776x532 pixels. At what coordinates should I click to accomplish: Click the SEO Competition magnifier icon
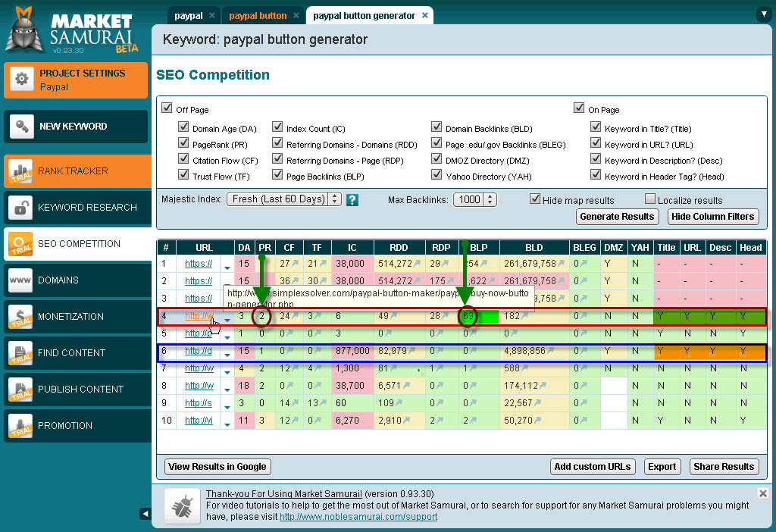[20, 244]
